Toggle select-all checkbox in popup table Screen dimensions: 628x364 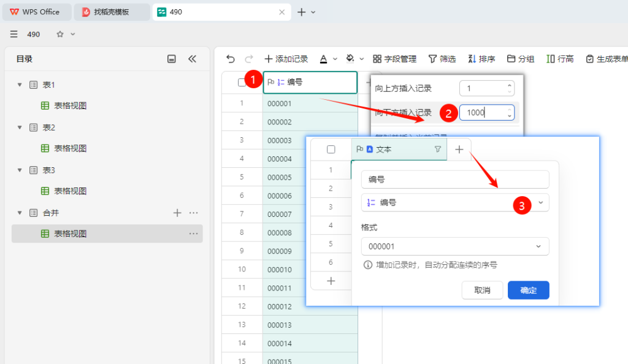[x=331, y=149]
